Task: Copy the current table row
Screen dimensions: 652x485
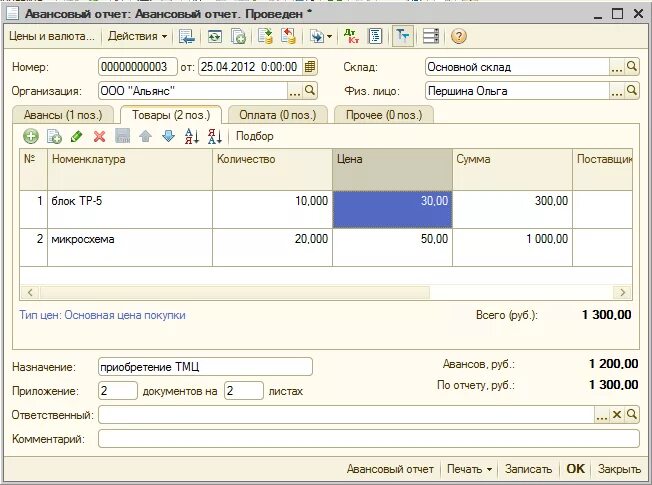Action: click(x=54, y=136)
